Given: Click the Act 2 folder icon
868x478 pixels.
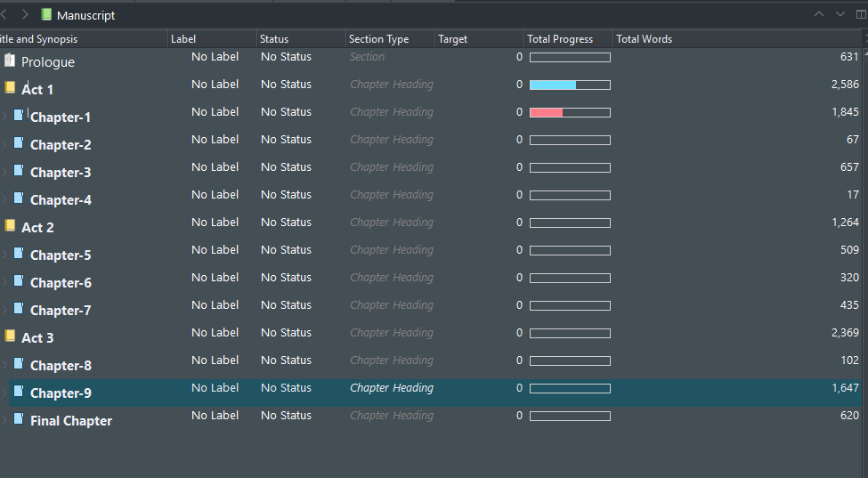Looking at the screenshot, I should click(10, 225).
